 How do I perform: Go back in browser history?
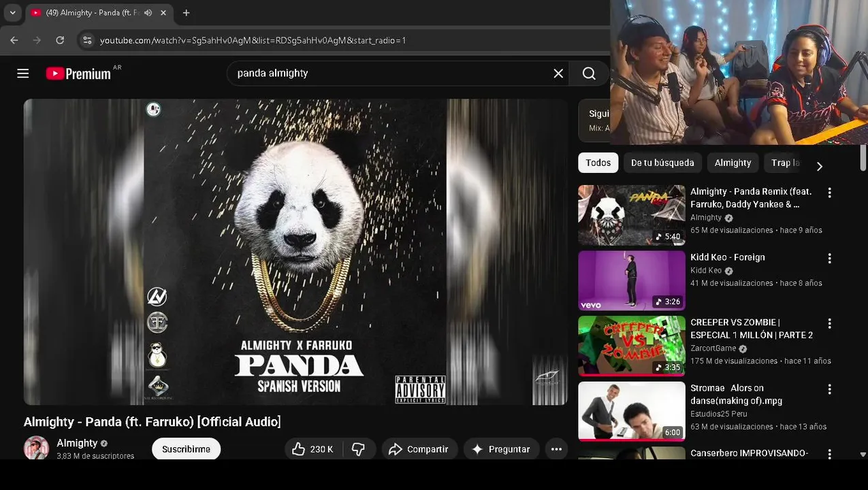[x=14, y=40]
